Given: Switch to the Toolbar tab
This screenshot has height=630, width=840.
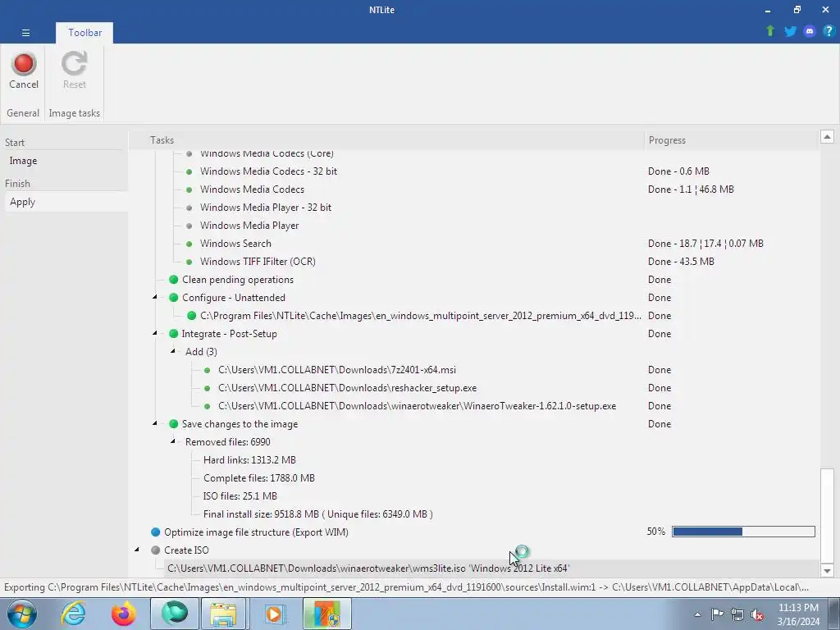Looking at the screenshot, I should [x=84, y=33].
